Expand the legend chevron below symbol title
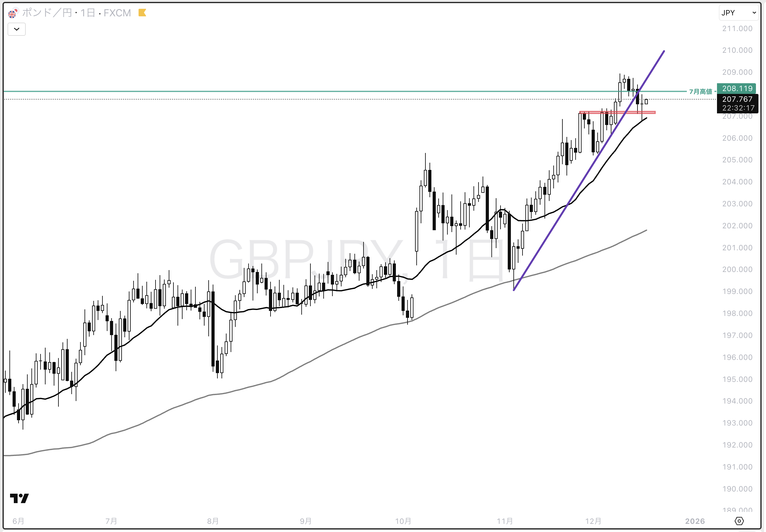This screenshot has width=766, height=532. [x=17, y=29]
